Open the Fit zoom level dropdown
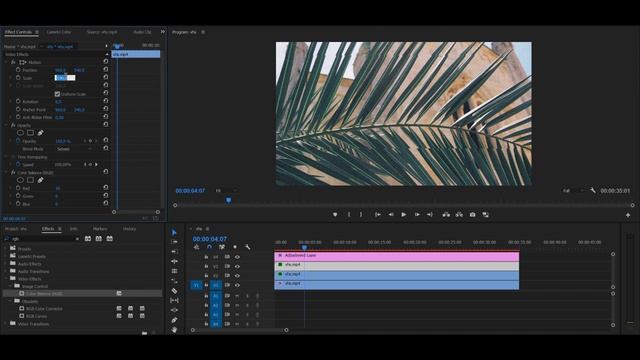 226,191
